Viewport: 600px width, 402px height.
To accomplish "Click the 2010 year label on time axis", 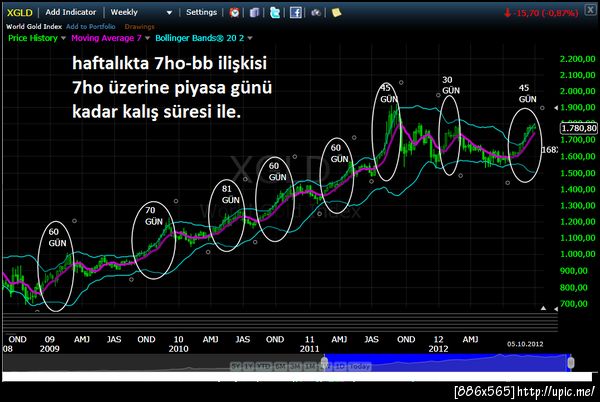I will pyautogui.click(x=178, y=349).
